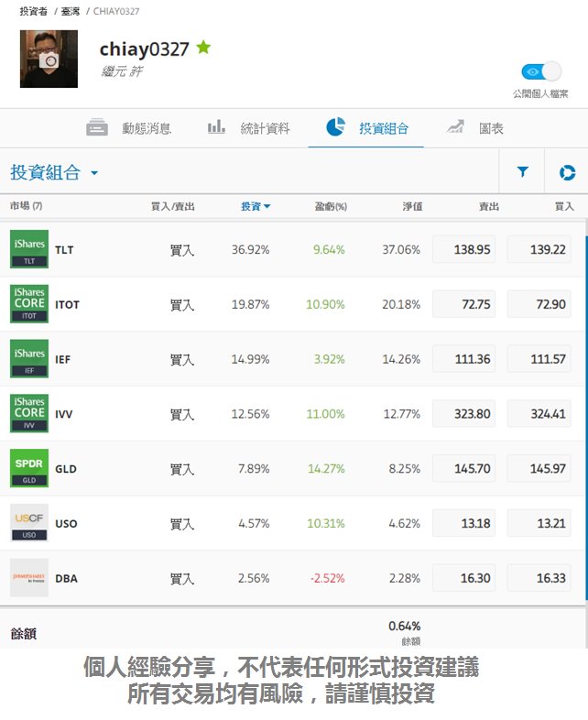
Task: Click the GLD gain value 14.27%
Action: coord(326,468)
